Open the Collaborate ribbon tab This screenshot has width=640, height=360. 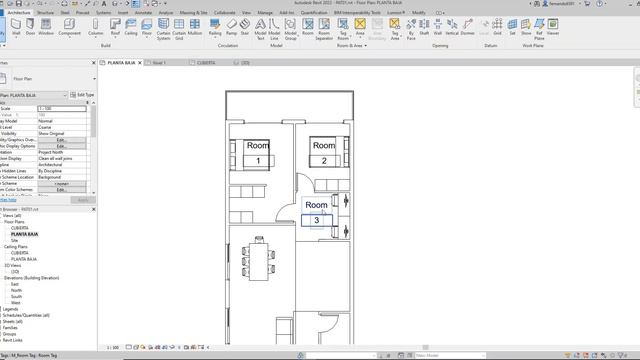pyautogui.click(x=224, y=13)
